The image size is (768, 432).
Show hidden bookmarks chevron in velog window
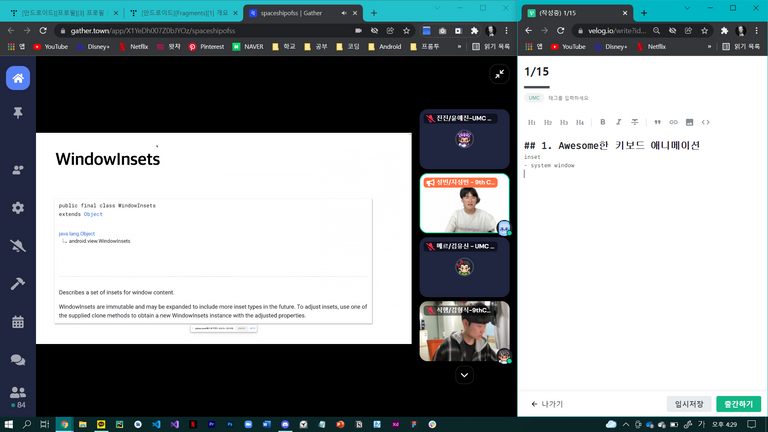[x=709, y=47]
